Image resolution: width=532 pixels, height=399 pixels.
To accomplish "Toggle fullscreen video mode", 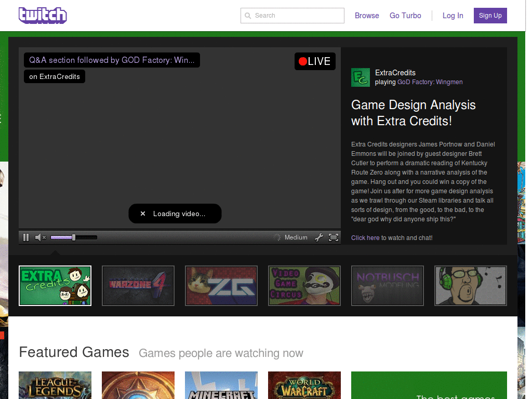I will [x=334, y=237].
